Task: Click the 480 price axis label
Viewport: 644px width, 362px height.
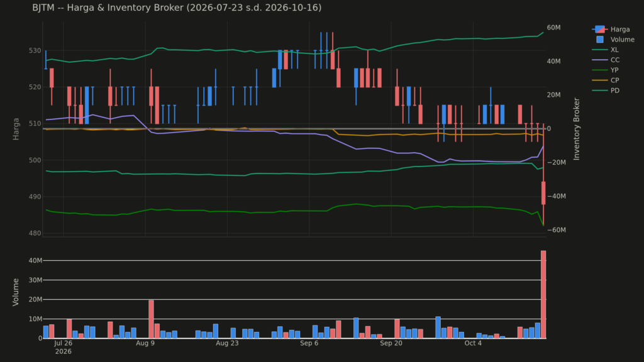Action: pyautogui.click(x=35, y=233)
